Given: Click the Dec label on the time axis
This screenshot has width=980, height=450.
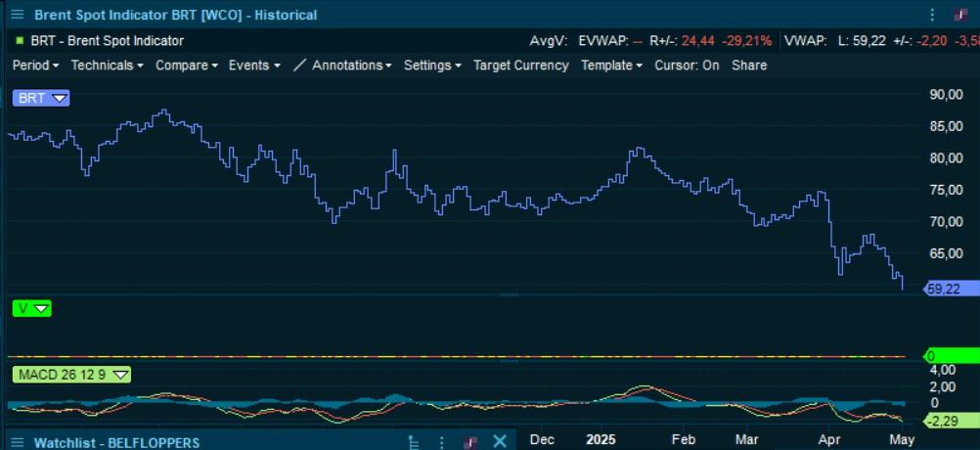Looking at the screenshot, I should (542, 439).
